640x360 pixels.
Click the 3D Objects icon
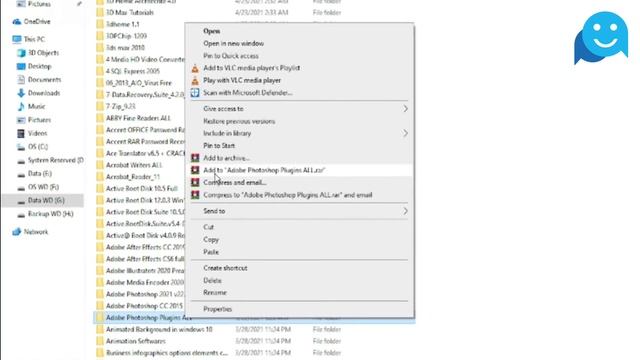tap(21, 53)
